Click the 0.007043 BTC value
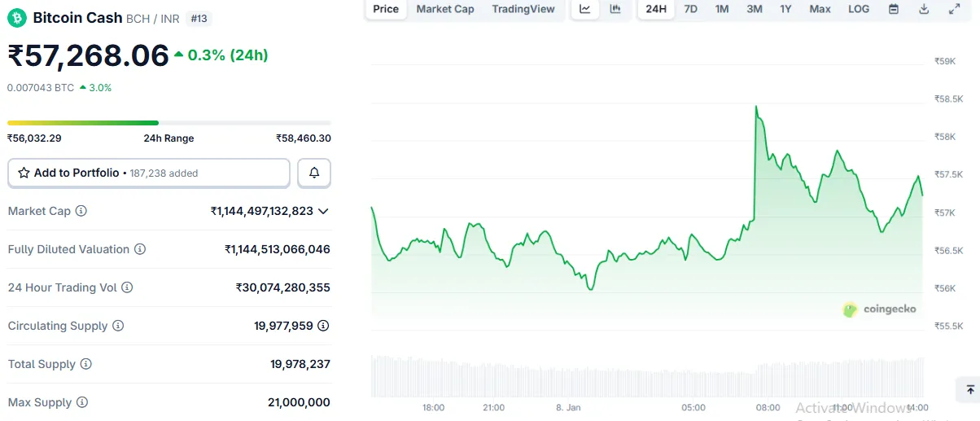 pyautogui.click(x=41, y=87)
